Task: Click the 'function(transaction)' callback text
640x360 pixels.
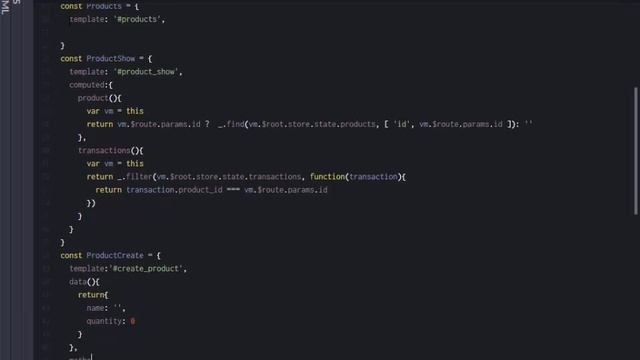Action: (356, 177)
